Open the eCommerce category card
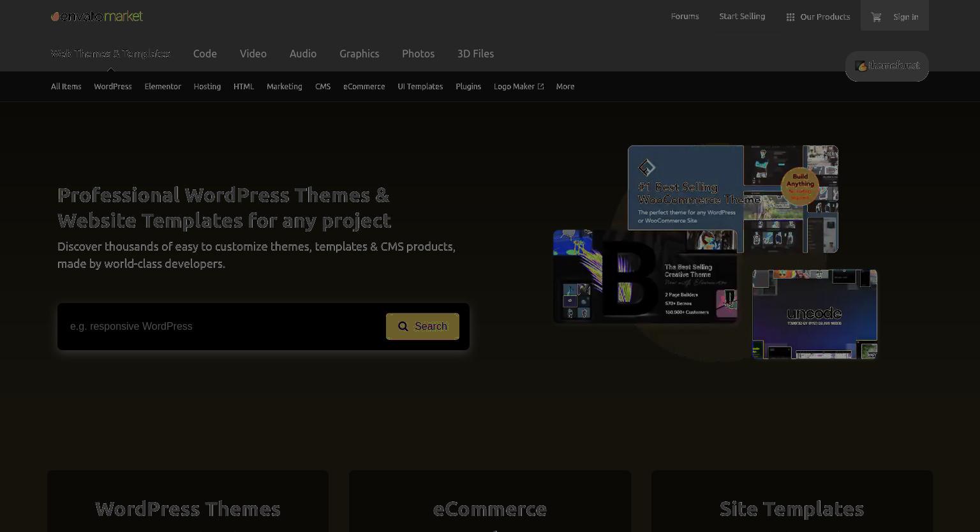 point(490,501)
